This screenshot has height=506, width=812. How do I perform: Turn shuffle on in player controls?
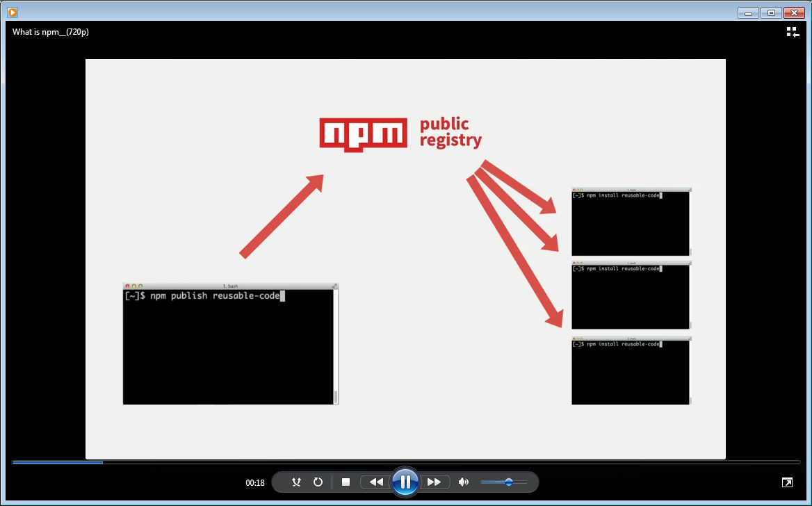tap(296, 482)
